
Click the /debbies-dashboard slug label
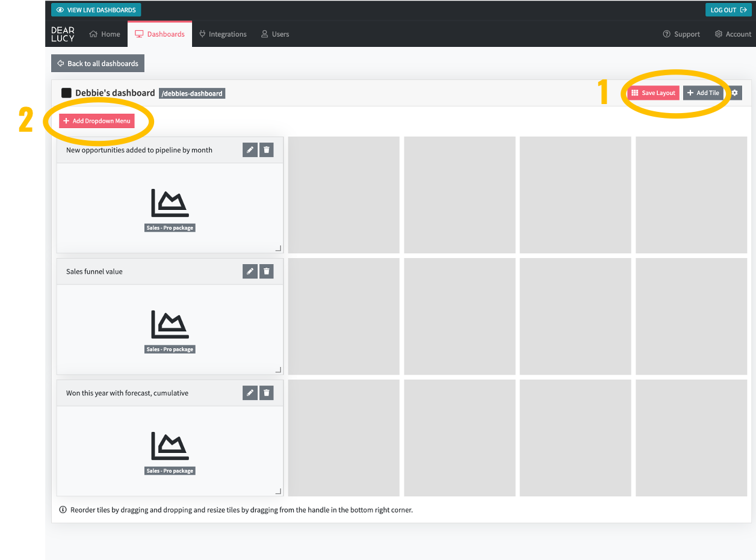pyautogui.click(x=192, y=93)
